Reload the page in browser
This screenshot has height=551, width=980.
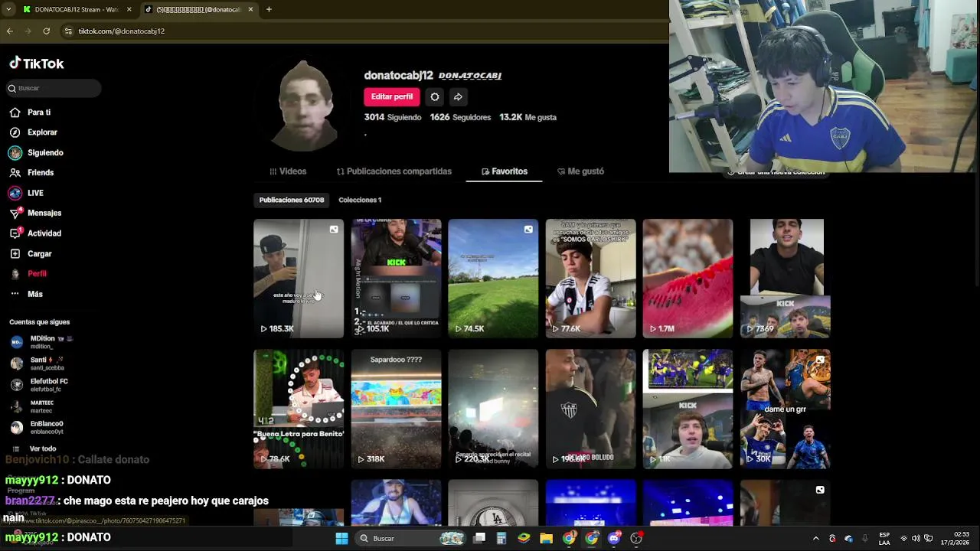tap(46, 31)
